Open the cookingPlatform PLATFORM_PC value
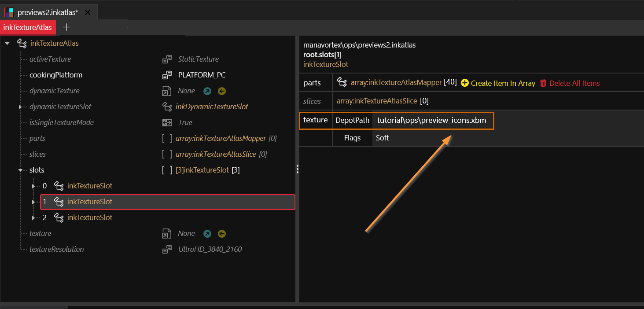This screenshot has width=644, height=309. [x=202, y=75]
